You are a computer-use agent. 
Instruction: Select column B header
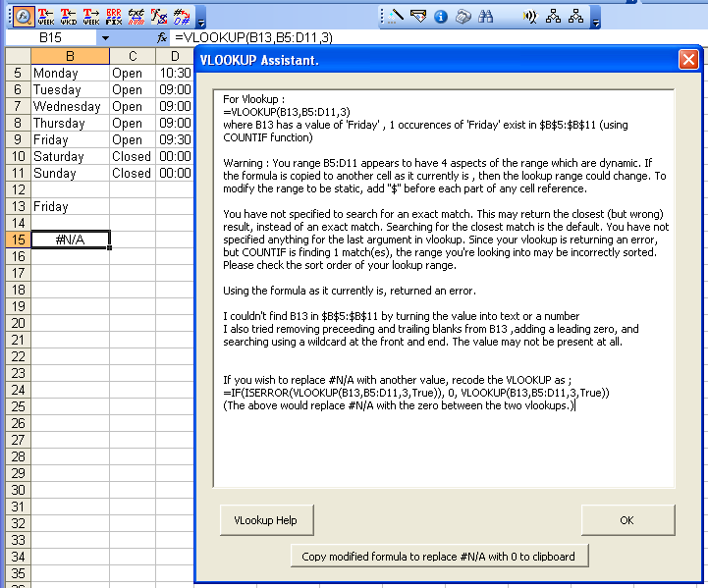tap(70, 56)
